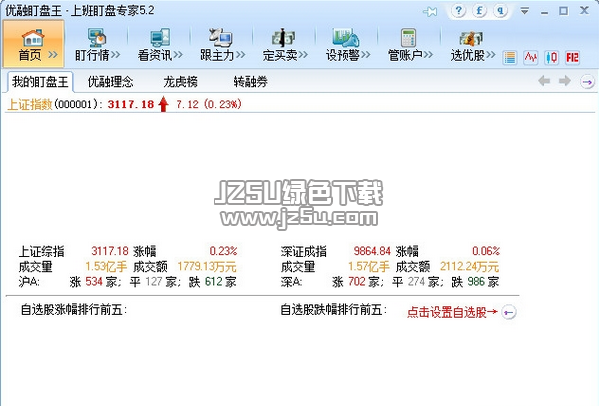Screen dimensions: 599x406
Task: Maximize the 优融盯盘王 window
Action: [563, 11]
